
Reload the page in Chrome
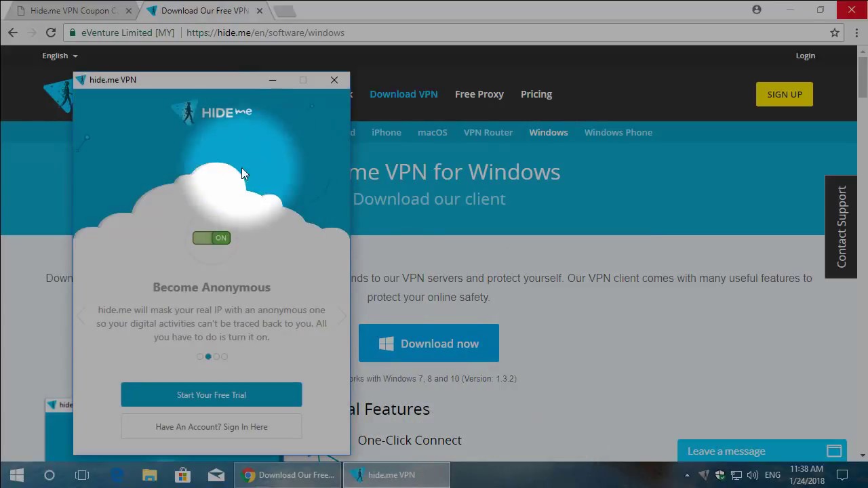tap(51, 33)
